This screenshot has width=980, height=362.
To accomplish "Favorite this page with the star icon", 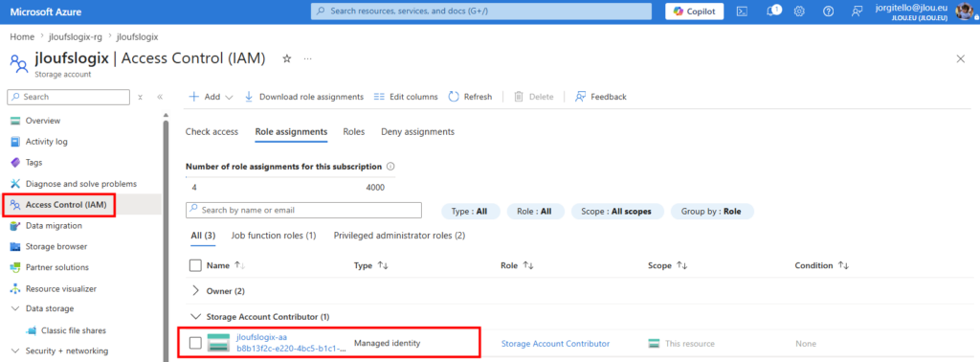I will 287,58.
